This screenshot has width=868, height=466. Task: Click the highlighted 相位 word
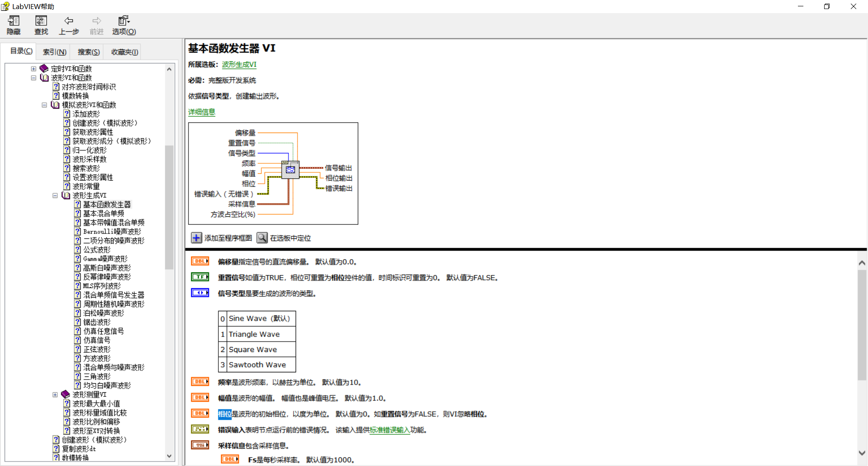click(225, 414)
